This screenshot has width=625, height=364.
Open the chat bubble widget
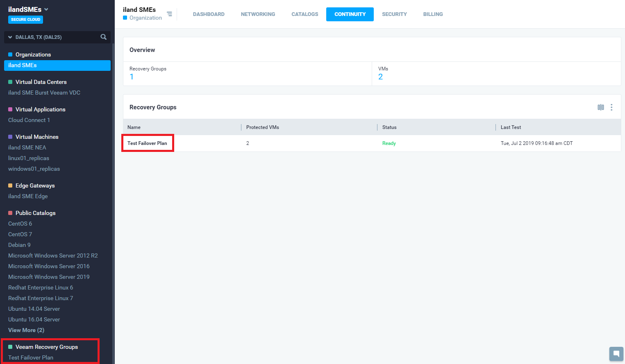coord(616,354)
